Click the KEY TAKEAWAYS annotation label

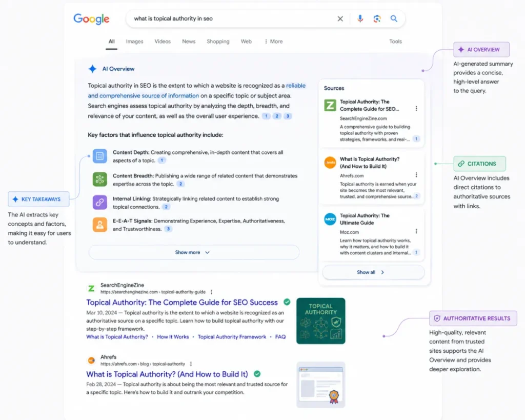point(38,199)
